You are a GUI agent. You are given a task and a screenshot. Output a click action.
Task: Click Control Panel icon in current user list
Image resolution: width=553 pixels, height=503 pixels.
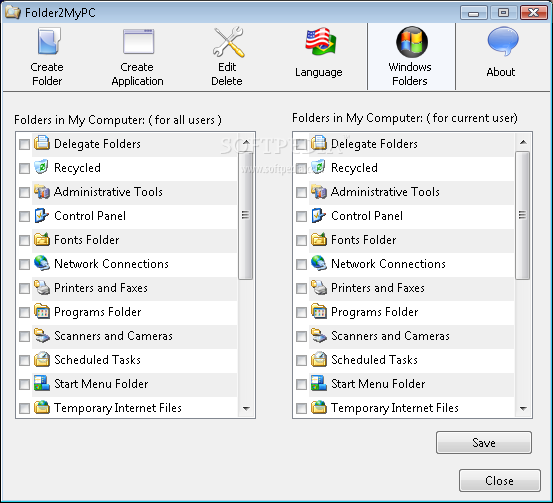[319, 215]
